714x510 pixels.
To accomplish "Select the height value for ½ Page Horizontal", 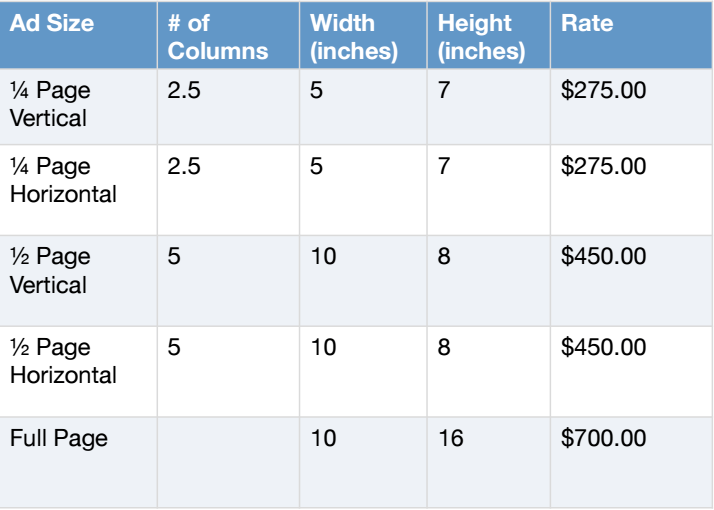I will pos(444,348).
